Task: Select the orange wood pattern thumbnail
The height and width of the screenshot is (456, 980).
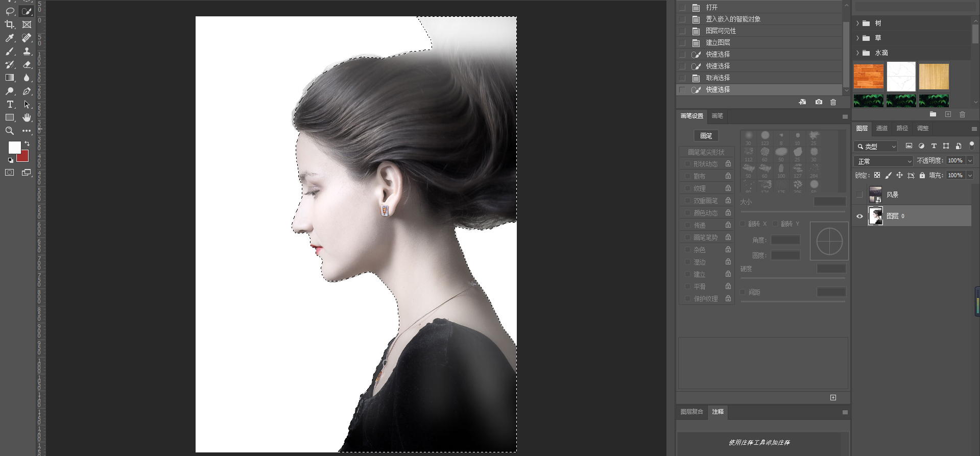Action: tap(868, 77)
